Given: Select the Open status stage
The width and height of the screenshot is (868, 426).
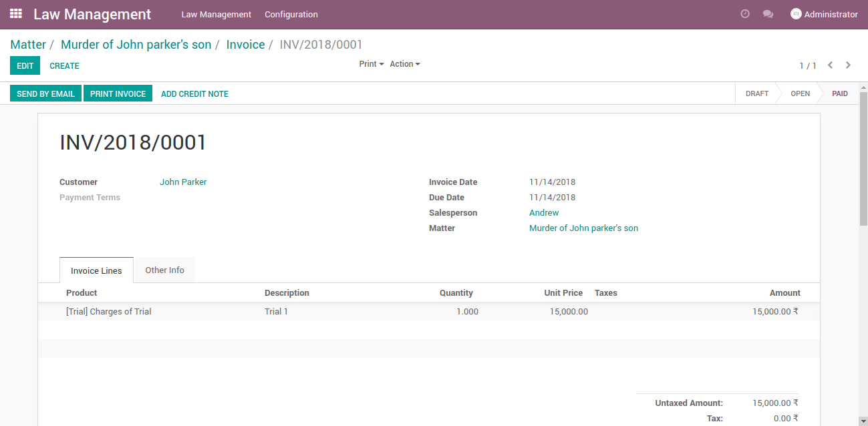Looking at the screenshot, I should coord(800,93).
